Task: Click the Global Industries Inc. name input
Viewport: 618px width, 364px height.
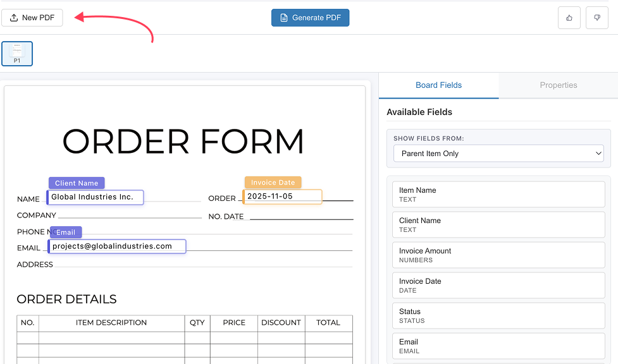Action: click(x=95, y=197)
